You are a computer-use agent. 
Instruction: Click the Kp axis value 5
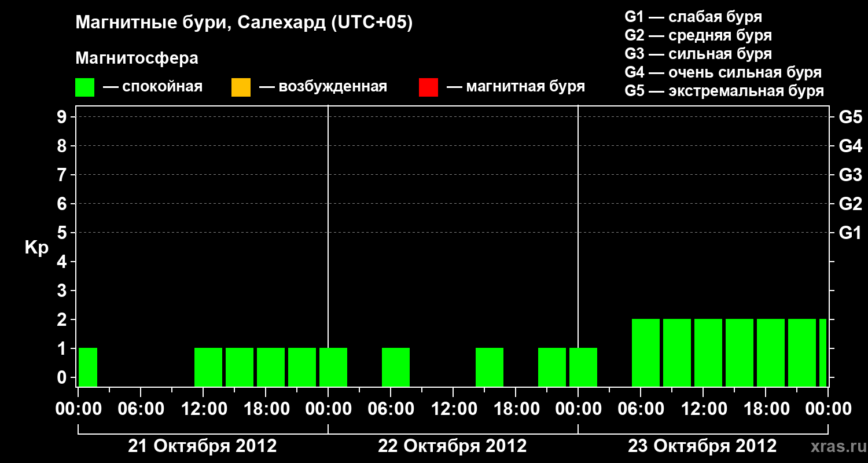[63, 233]
